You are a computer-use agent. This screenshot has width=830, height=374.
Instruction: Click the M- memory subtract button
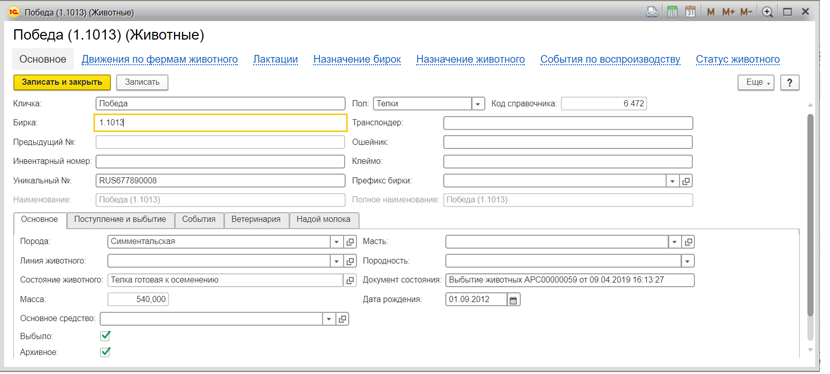[746, 12]
